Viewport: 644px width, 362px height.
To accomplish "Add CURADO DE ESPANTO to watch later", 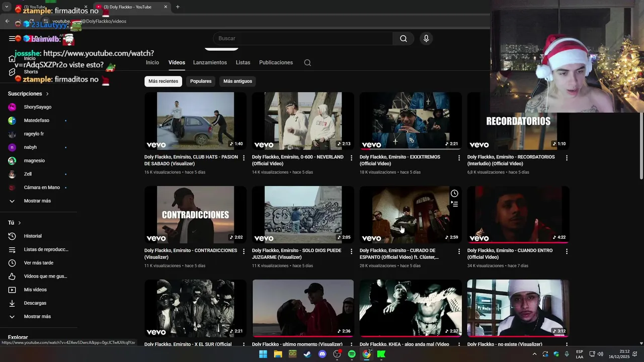I will tap(454, 194).
